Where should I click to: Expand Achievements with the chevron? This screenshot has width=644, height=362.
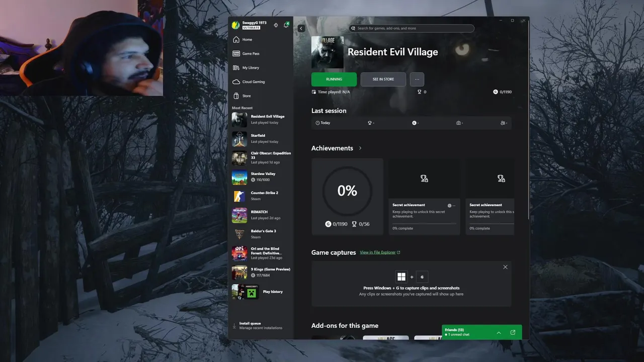(x=360, y=148)
